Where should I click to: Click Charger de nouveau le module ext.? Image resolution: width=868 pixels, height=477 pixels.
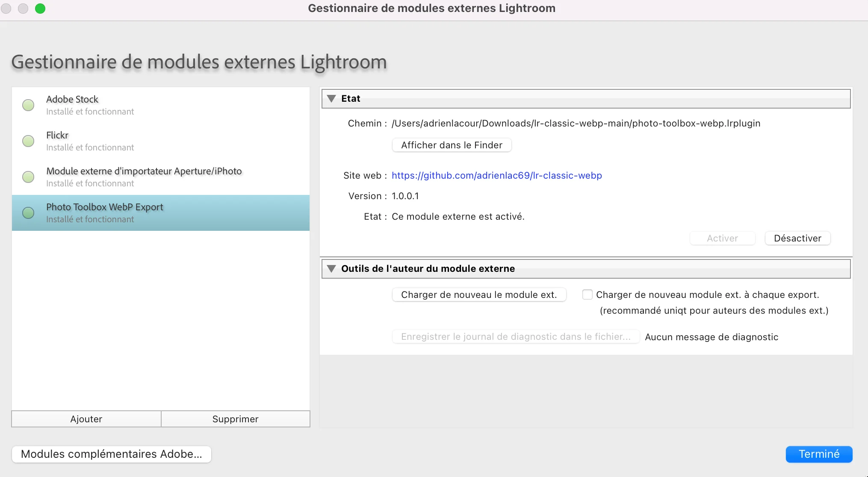click(x=478, y=294)
